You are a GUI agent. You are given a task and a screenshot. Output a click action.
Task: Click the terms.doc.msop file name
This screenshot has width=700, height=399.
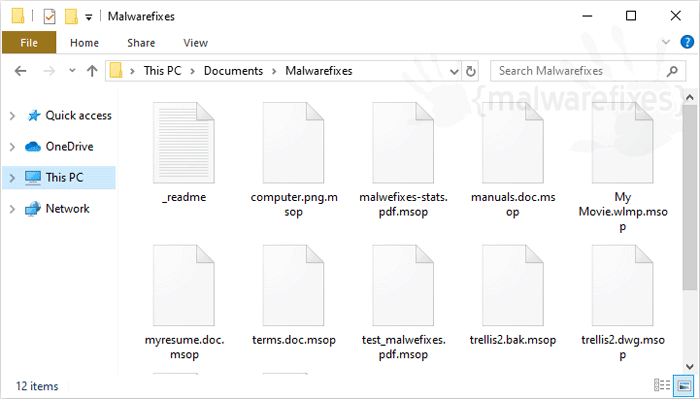[x=294, y=340]
